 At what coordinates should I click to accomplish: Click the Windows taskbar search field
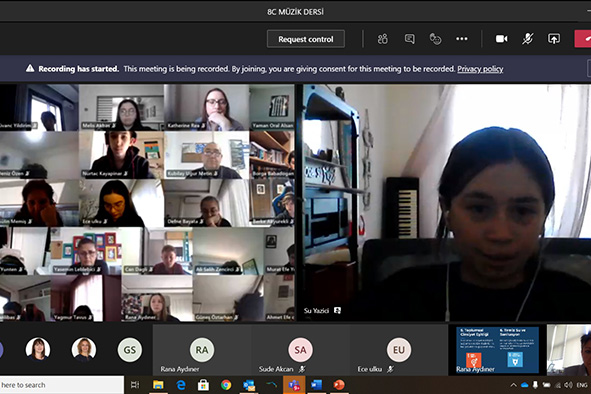[62, 385]
